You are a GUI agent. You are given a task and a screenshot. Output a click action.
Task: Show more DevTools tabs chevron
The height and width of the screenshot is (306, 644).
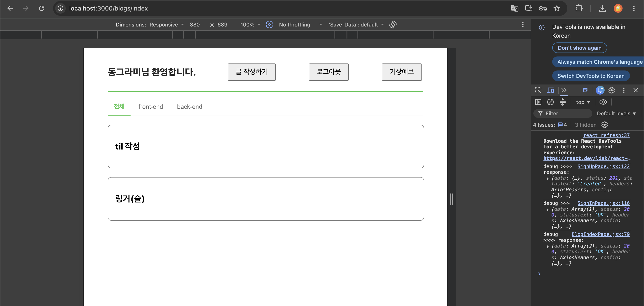tap(564, 90)
